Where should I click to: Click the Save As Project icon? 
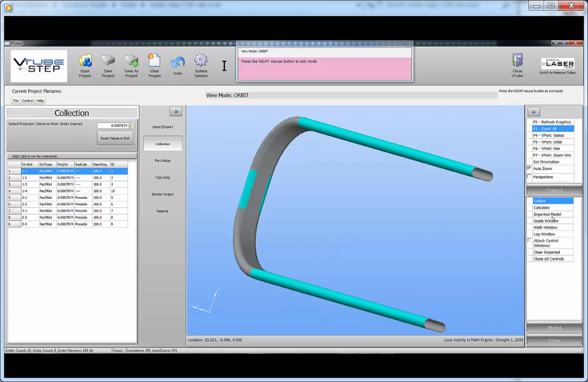(x=131, y=61)
